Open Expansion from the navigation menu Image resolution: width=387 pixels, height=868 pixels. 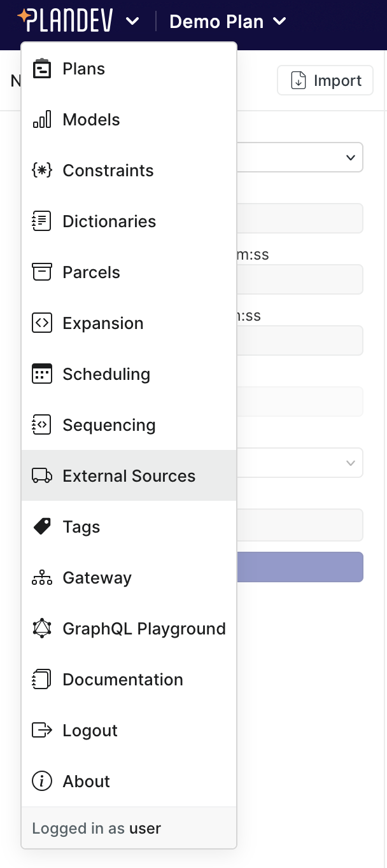[102, 323]
